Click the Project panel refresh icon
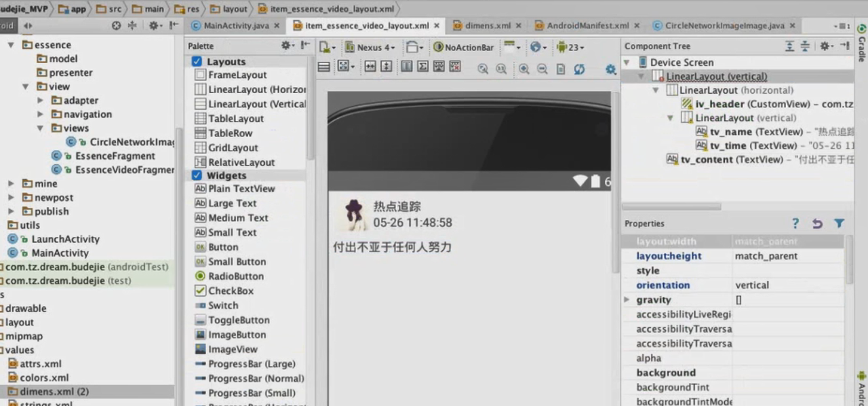Viewport: 868px width, 406px height. click(115, 25)
